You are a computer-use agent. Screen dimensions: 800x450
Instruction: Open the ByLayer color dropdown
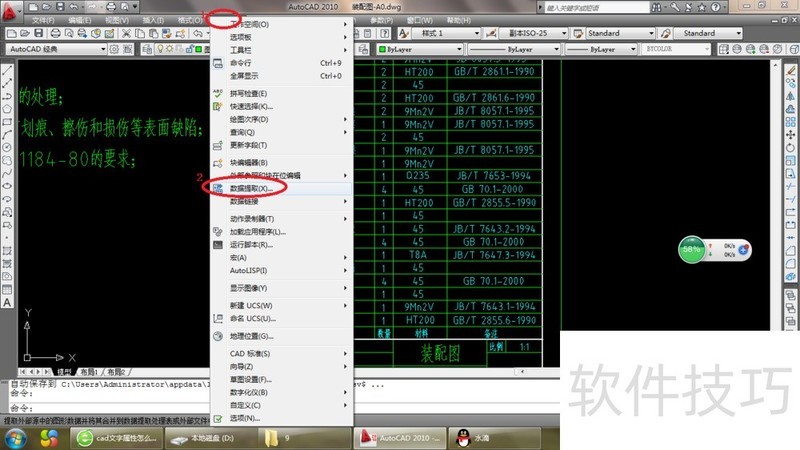tap(419, 49)
